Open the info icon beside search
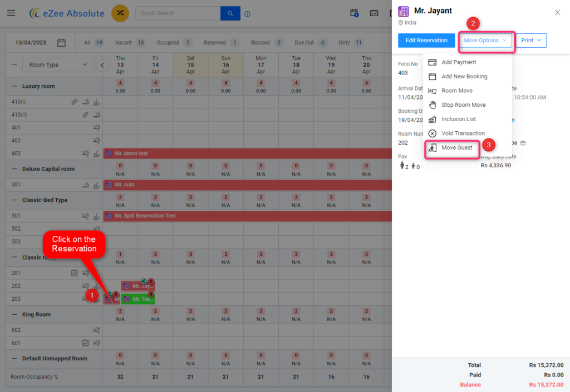The width and height of the screenshot is (570, 392). (247, 14)
